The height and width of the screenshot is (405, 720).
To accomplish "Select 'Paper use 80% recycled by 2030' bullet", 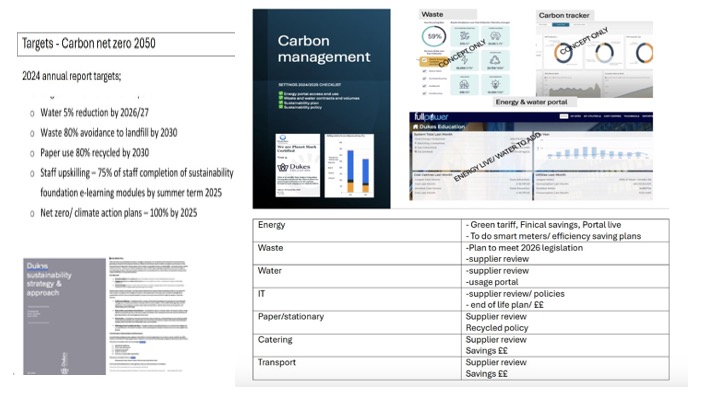I will point(95,152).
